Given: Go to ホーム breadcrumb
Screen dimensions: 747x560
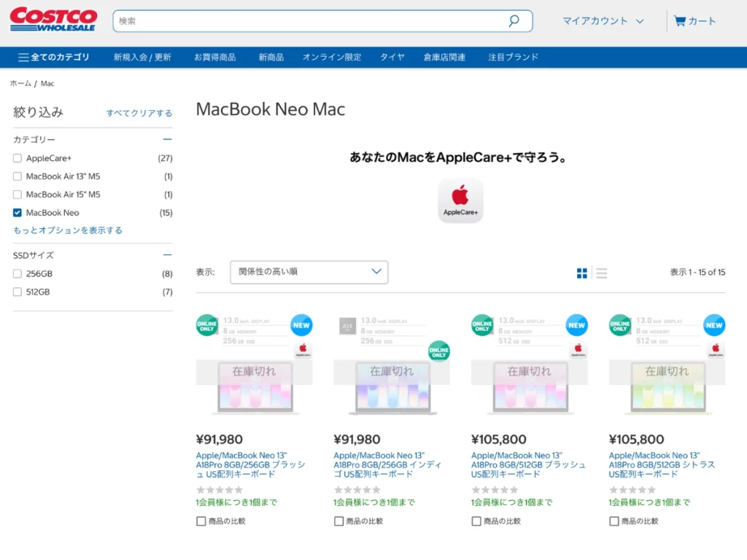Looking at the screenshot, I should 20,83.
